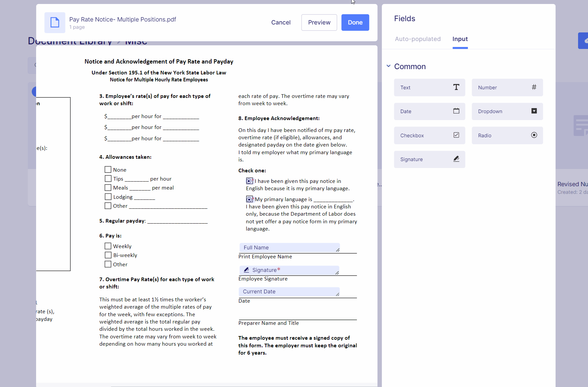Click 'Print Employee Name' label text
The height and width of the screenshot is (387, 588).
point(265,256)
